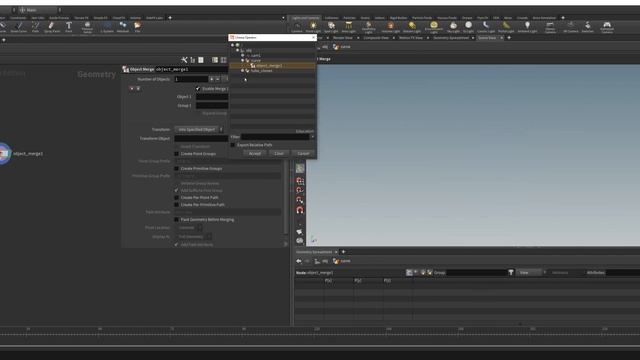Select the Platonic Solids shelf tool
The width and height of the screenshot is (640, 360).
tap(87, 27)
